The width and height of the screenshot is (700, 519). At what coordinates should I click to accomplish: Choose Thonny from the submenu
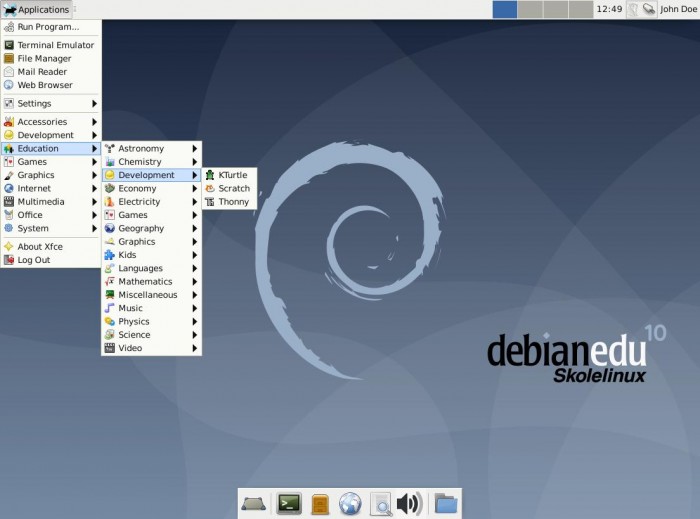coord(233,201)
